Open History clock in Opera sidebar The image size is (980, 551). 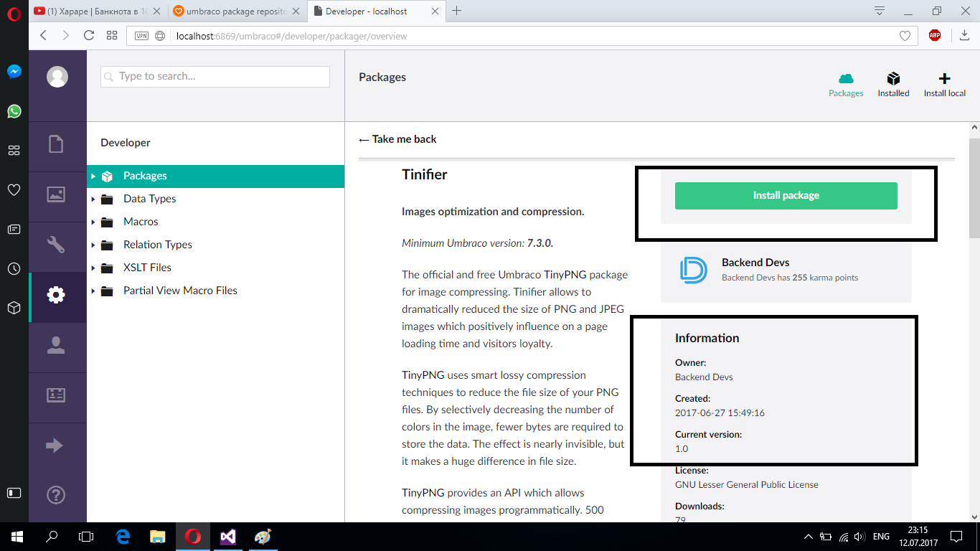(14, 269)
